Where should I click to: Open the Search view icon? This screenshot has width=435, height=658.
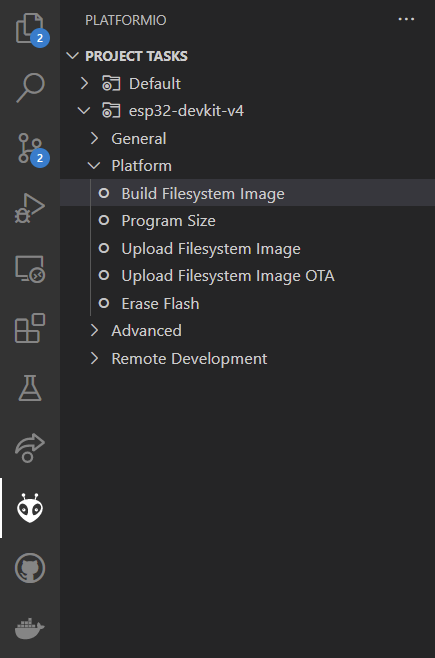click(x=30, y=88)
